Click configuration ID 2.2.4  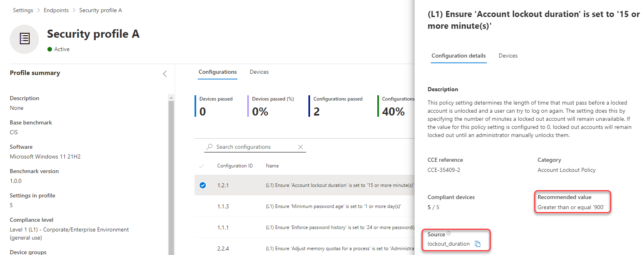tap(223, 249)
